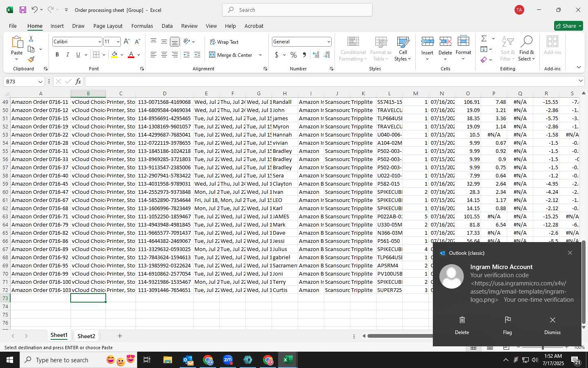Apply red font color A
Viewport: 588px width, 368px height.
click(x=131, y=55)
